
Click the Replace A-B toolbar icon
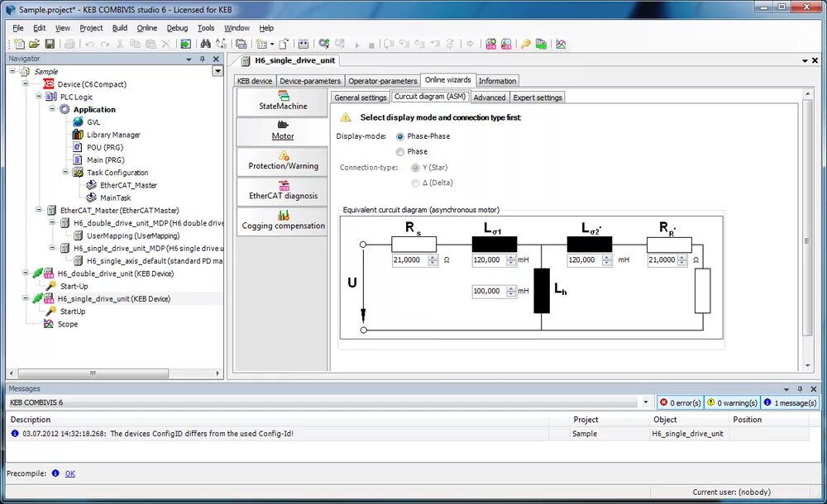pos(222,44)
